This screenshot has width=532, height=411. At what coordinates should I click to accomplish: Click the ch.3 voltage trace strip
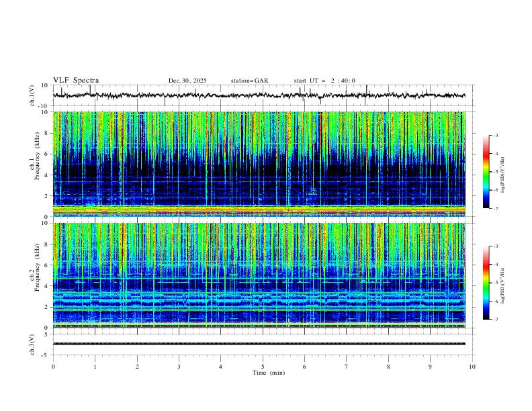pyautogui.click(x=259, y=344)
